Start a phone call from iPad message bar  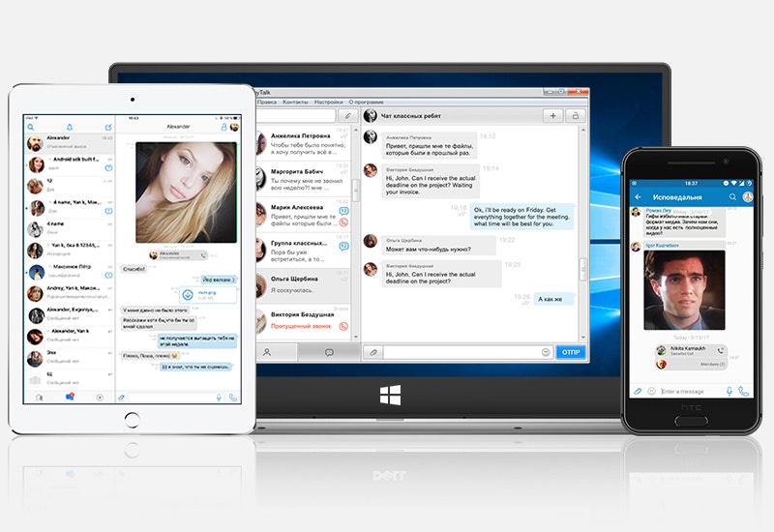click(233, 398)
